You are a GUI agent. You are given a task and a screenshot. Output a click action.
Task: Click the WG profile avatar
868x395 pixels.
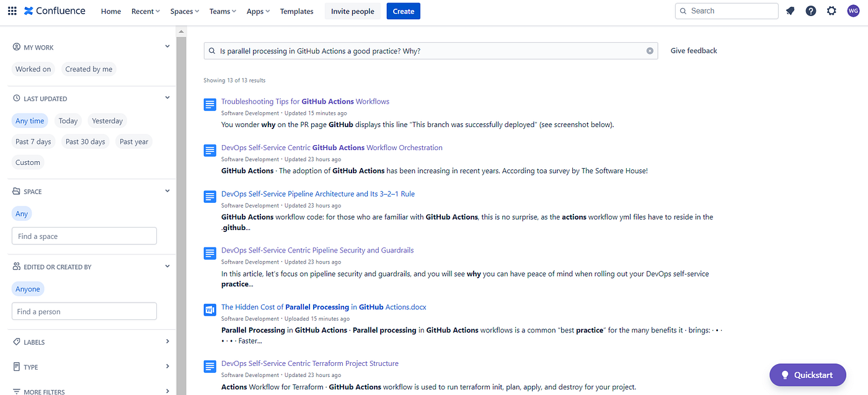pyautogui.click(x=853, y=11)
